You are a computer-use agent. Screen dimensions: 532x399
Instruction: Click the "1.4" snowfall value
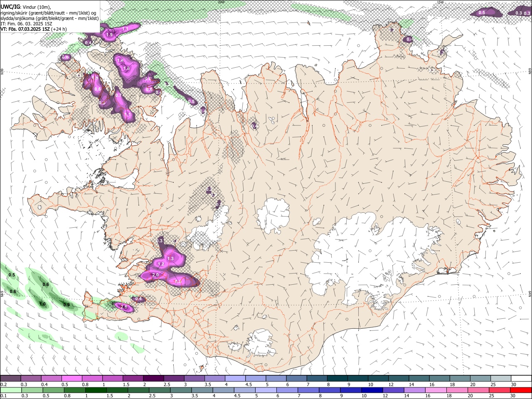coord(120,61)
